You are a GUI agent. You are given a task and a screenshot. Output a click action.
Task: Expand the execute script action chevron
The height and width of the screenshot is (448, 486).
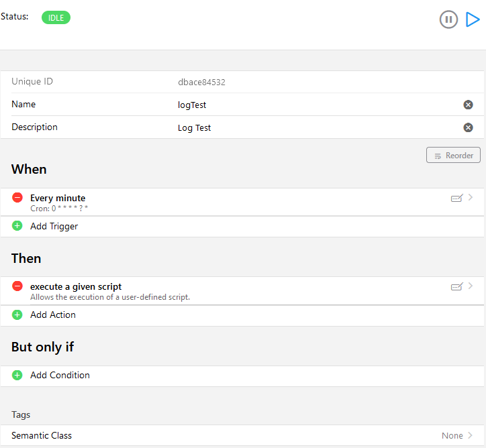coord(471,286)
